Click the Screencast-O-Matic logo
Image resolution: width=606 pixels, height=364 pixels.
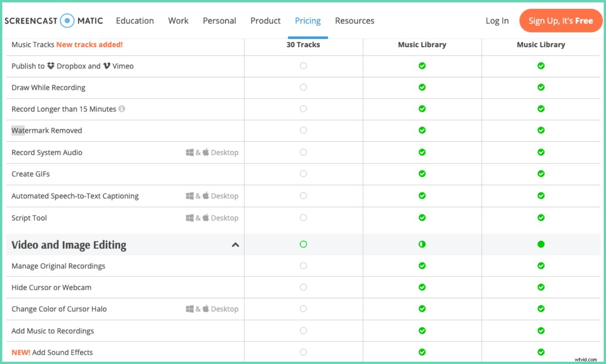[53, 20]
